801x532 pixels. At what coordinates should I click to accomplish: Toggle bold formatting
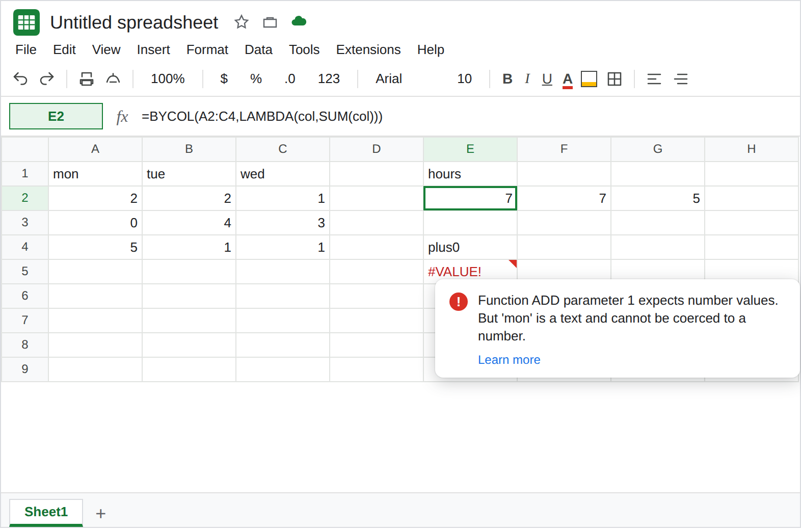pyautogui.click(x=508, y=78)
